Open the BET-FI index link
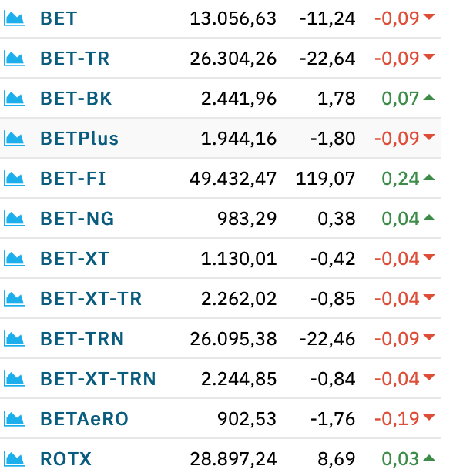 click(73, 179)
